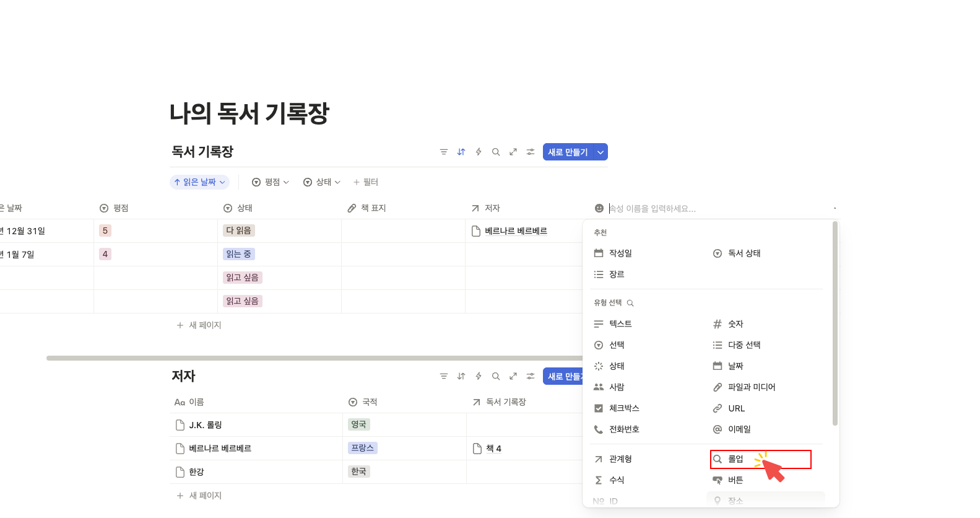Choose 상태 property type

click(647, 366)
